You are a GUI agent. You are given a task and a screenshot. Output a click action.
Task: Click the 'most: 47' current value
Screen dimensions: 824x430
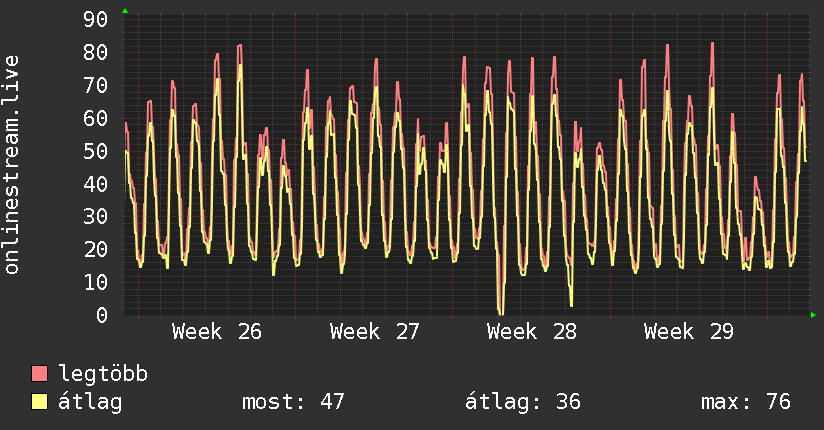tap(293, 402)
